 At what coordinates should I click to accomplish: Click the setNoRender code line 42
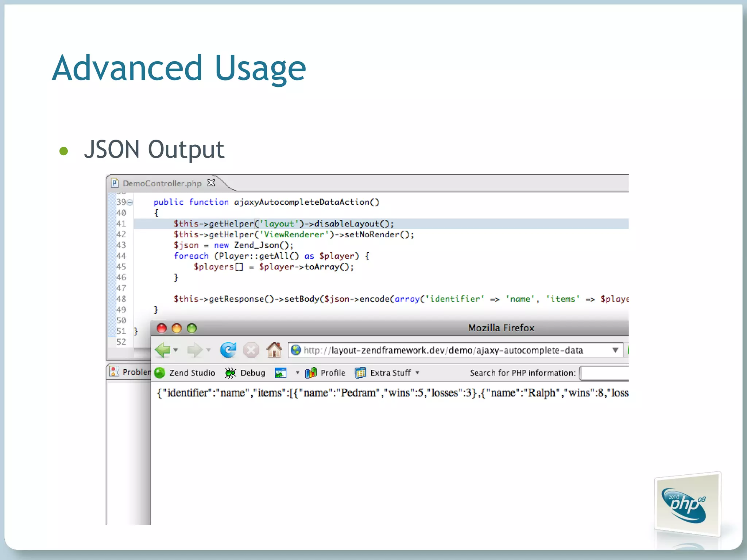pos(294,234)
